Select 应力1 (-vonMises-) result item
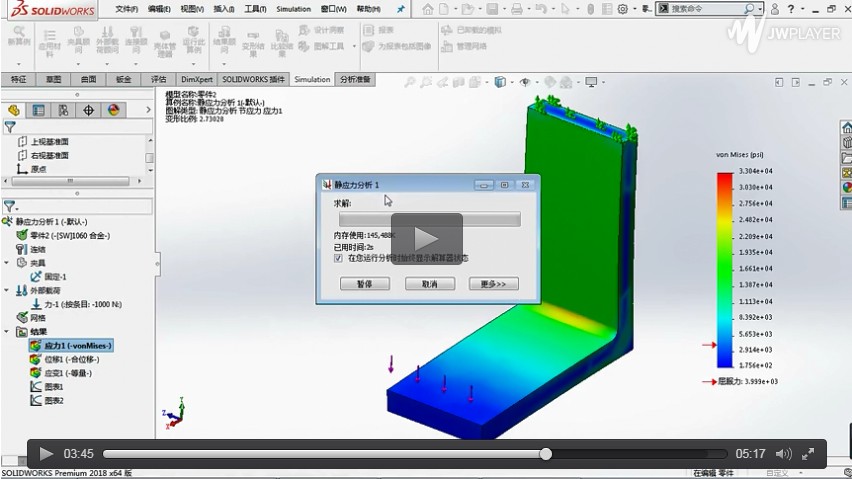This screenshot has width=852, height=479. [x=71, y=345]
